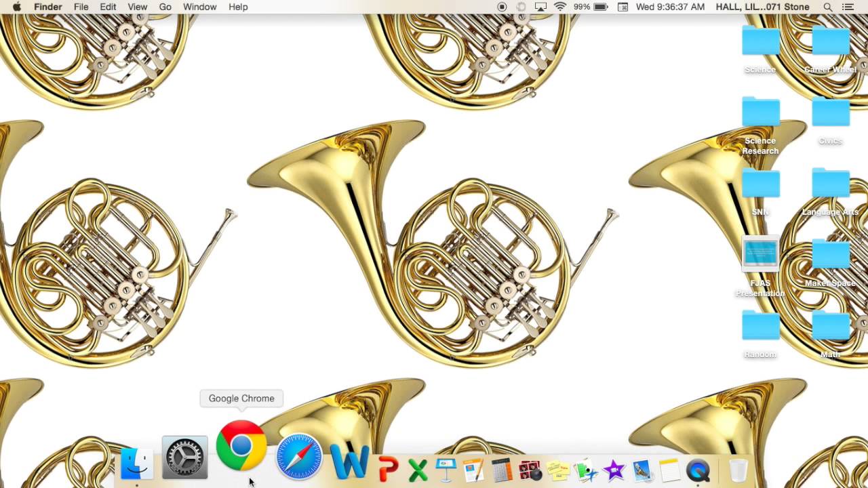The width and height of the screenshot is (868, 488).
Task: Launch System Preferences from the Dock
Action: click(185, 457)
